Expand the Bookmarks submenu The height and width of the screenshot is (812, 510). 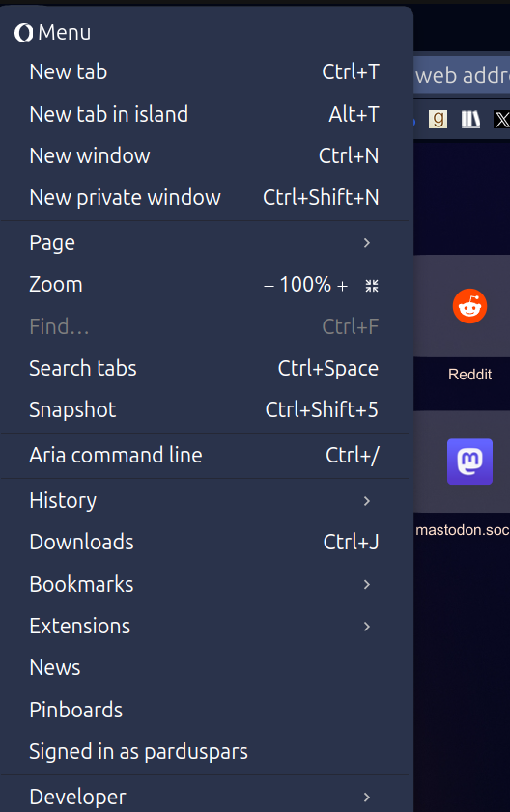[205, 584]
